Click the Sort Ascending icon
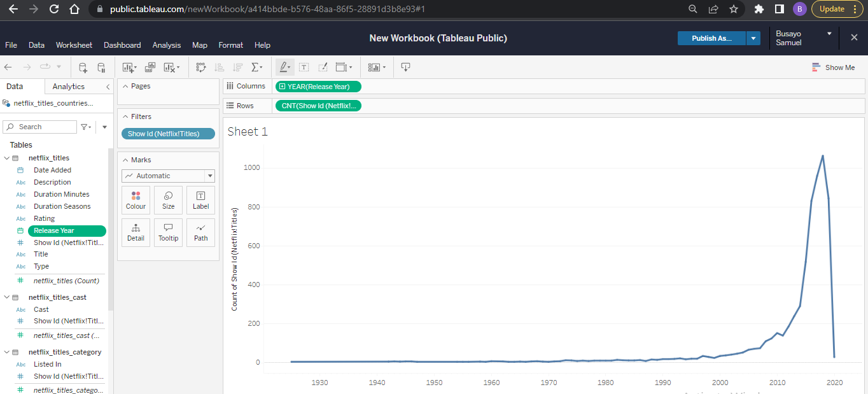Screen dimensions: 868x394 220,67
